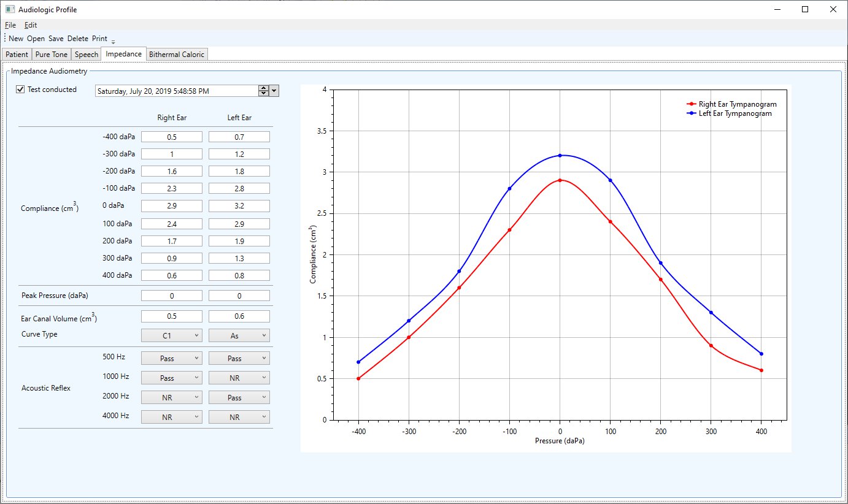The width and height of the screenshot is (848, 504).
Task: Click Left Ear compliance field at 200 daPa
Action: [x=239, y=241]
